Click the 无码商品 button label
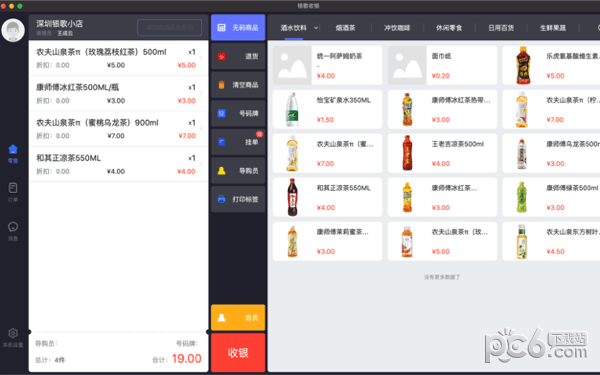 (245, 28)
